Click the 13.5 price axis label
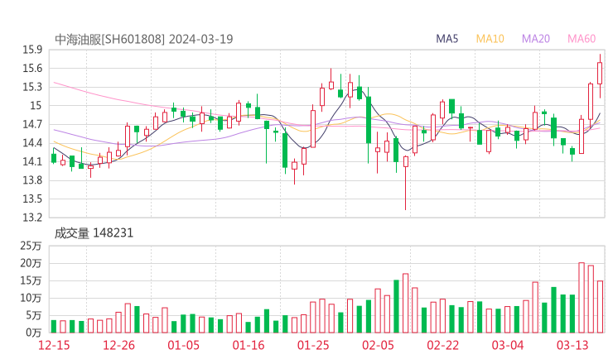613x364 pixels. (x=32, y=199)
